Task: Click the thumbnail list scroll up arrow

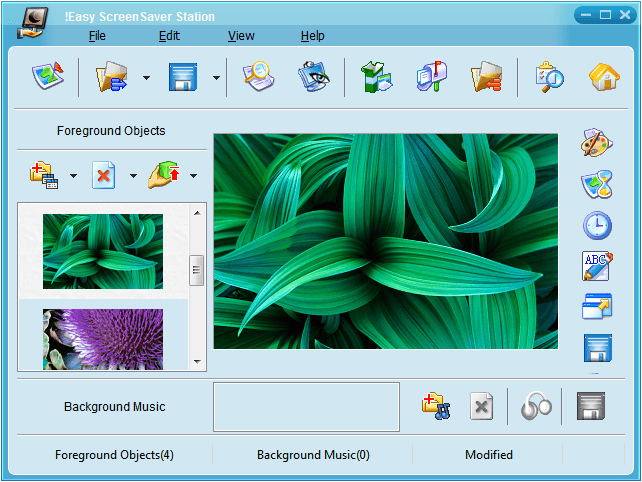Action: click(x=197, y=213)
